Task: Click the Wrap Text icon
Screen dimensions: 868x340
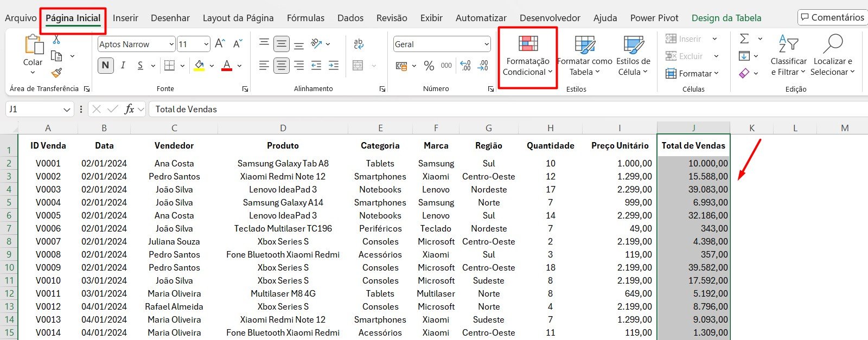Action: [358, 44]
